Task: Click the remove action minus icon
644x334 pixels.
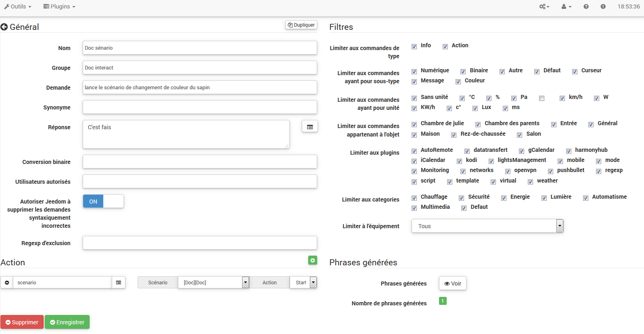Action: [7, 283]
